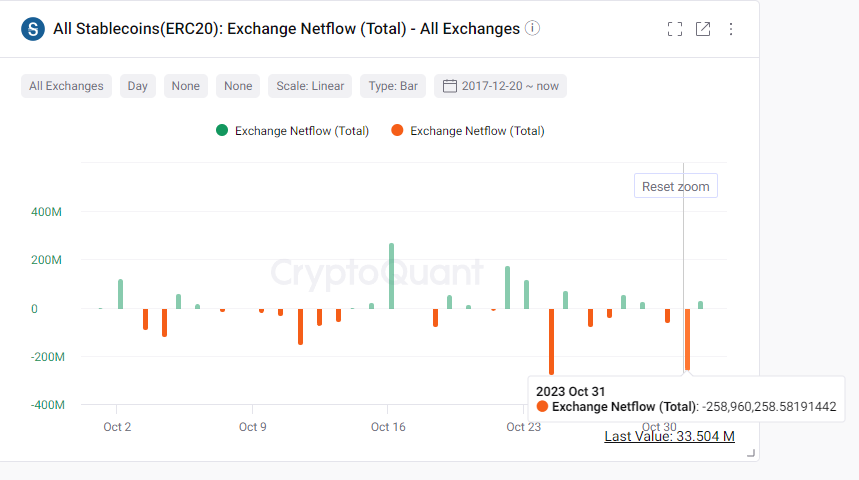859x480 pixels.
Task: Click the Reset zoom button
Action: point(675,186)
